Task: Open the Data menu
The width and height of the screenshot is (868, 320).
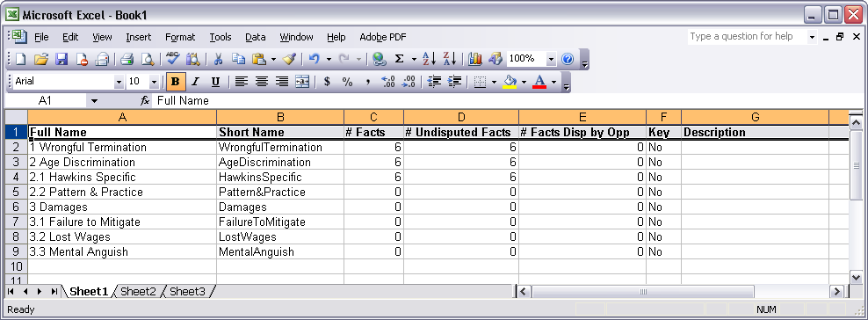Action: [x=255, y=37]
